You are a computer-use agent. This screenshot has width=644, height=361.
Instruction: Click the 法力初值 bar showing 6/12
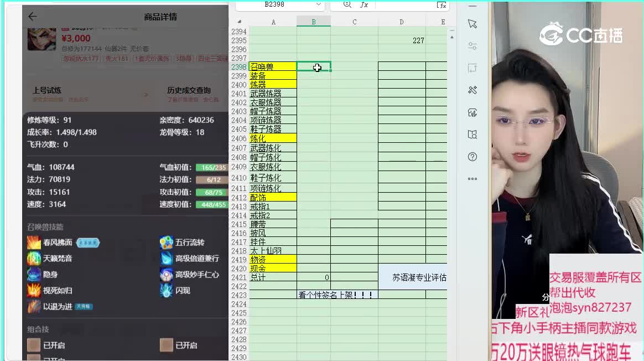[212, 180]
